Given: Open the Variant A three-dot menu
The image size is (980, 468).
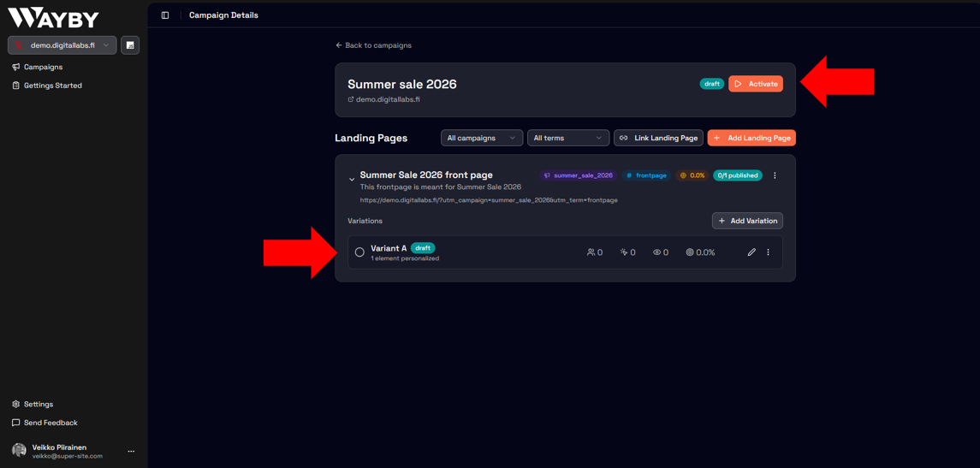Looking at the screenshot, I should click(769, 252).
